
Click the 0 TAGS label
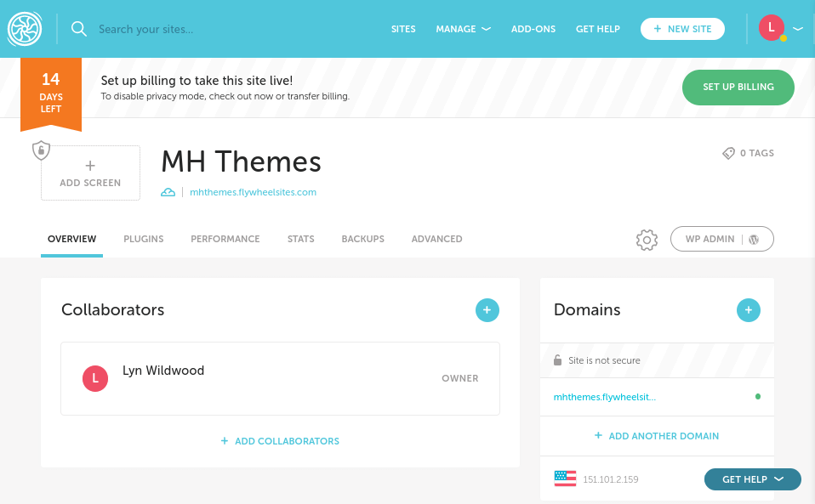(x=757, y=153)
